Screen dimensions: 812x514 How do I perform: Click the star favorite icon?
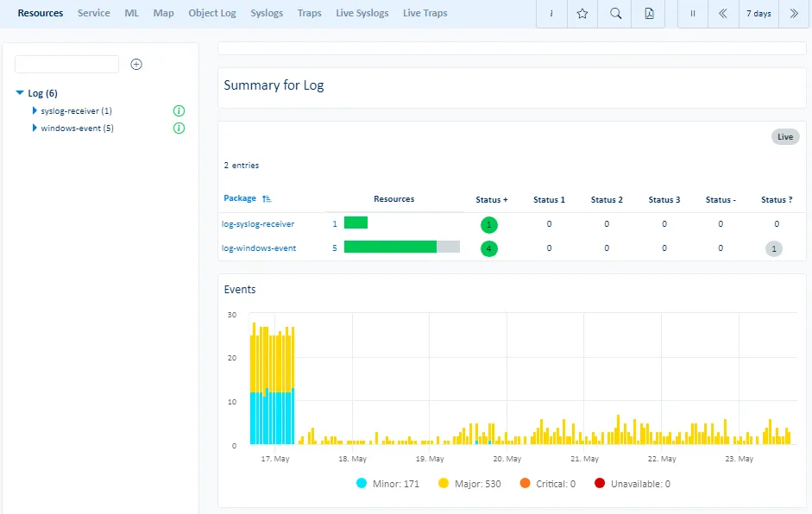[582, 14]
